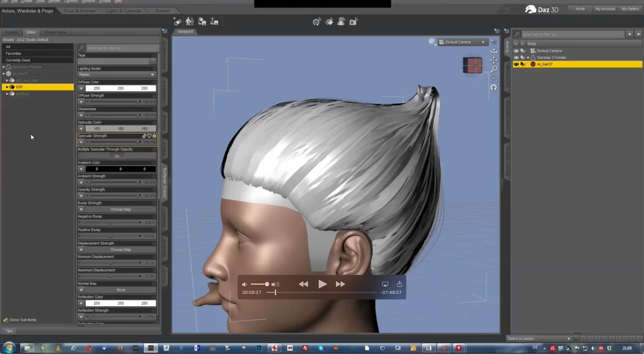Uncheck the Show Sub Items checkbox

point(5,320)
